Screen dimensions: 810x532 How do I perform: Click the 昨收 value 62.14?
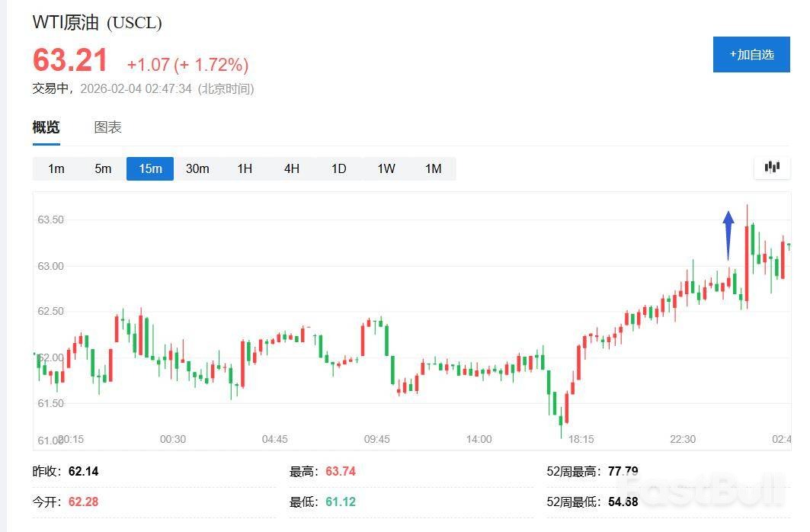point(83,471)
